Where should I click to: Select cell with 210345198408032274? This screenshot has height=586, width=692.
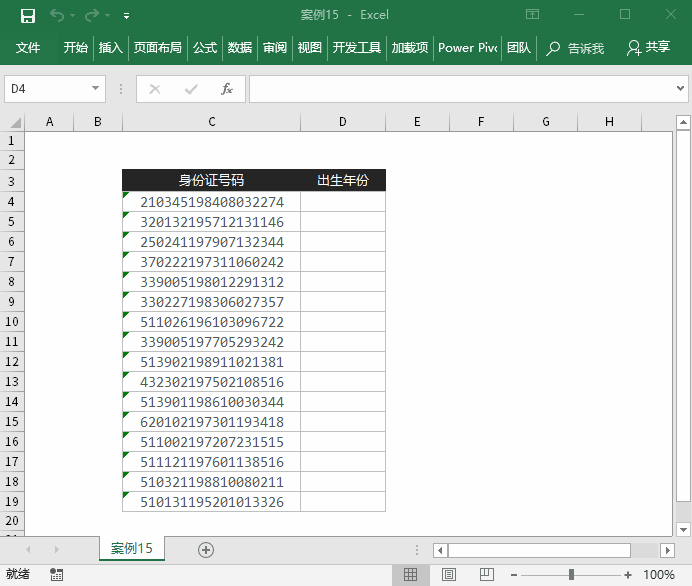pos(212,202)
